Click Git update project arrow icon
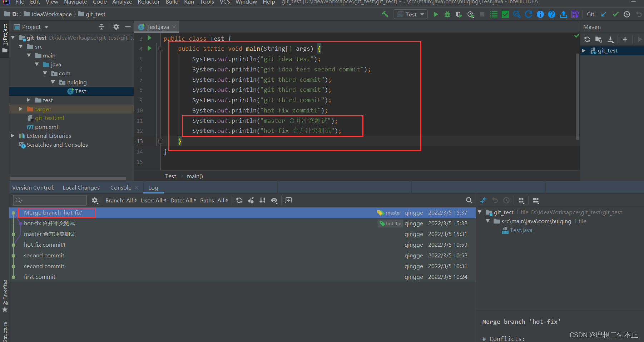The image size is (644, 342). 604,14
